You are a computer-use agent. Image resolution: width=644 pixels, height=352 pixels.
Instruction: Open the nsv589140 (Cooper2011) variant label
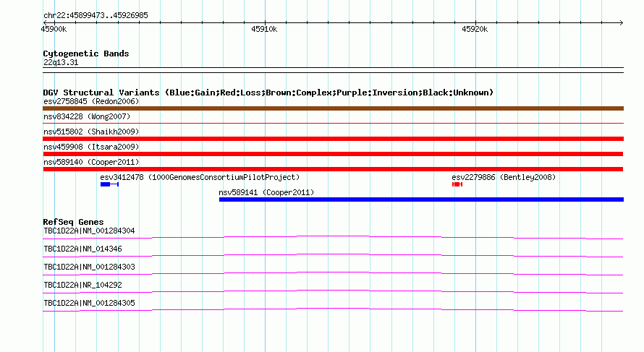[x=91, y=162]
